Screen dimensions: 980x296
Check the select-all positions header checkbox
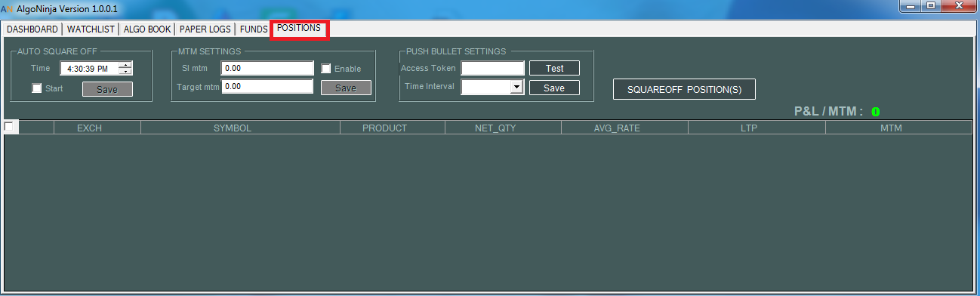pyautogui.click(x=9, y=126)
